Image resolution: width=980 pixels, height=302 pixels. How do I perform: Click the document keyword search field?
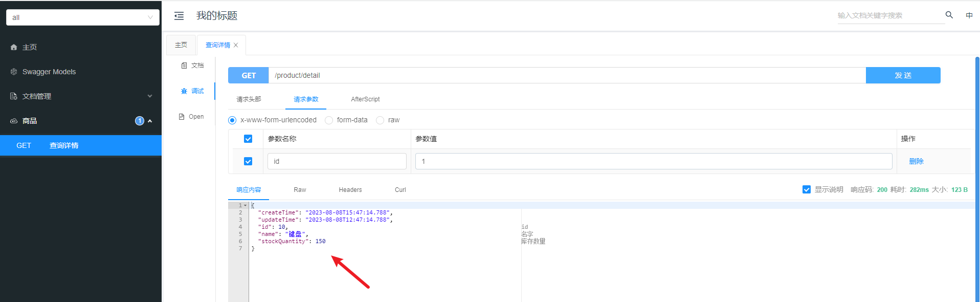[891, 15]
